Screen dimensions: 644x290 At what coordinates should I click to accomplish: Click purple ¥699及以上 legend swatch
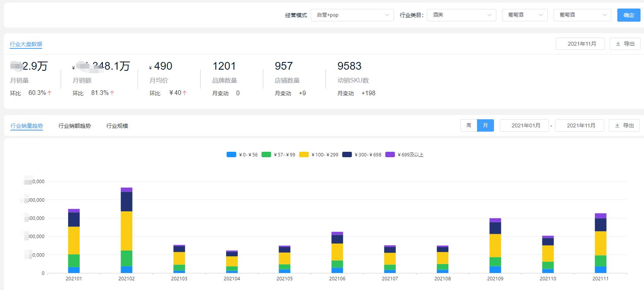pos(390,154)
